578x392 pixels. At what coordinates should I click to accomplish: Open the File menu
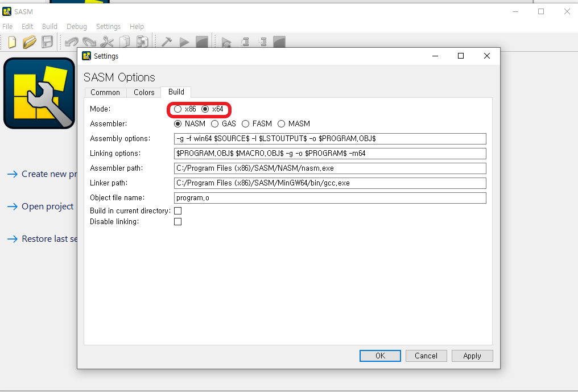click(7, 27)
